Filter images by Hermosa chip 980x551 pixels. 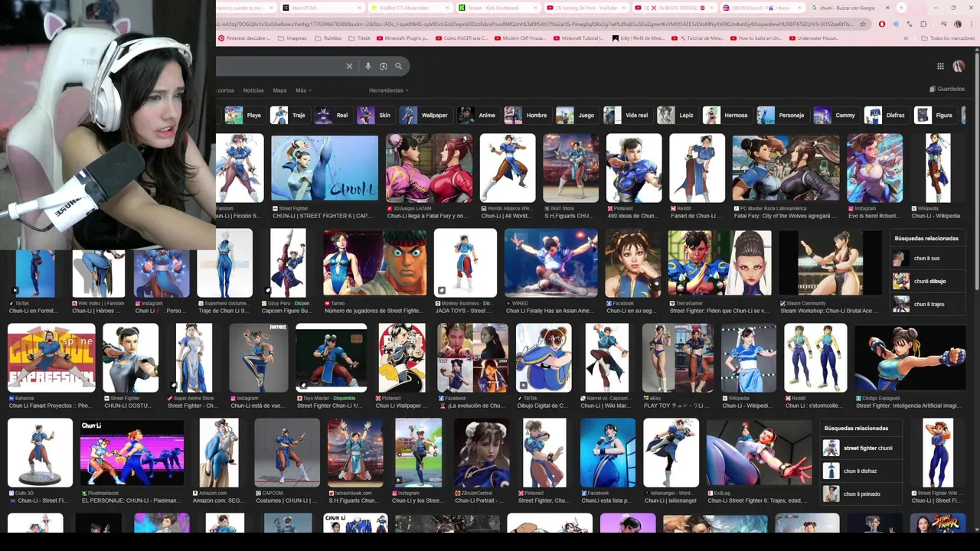pyautogui.click(x=727, y=116)
